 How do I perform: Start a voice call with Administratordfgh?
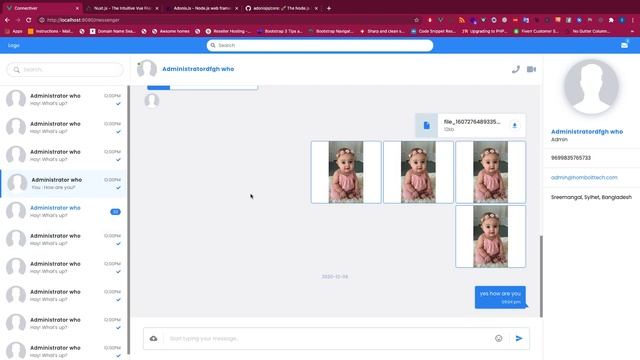[516, 69]
